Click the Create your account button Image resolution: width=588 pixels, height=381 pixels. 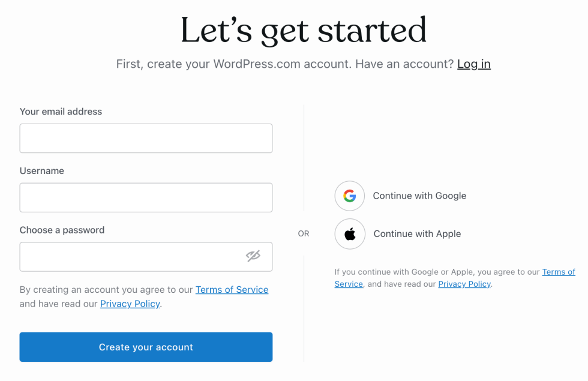[146, 347]
